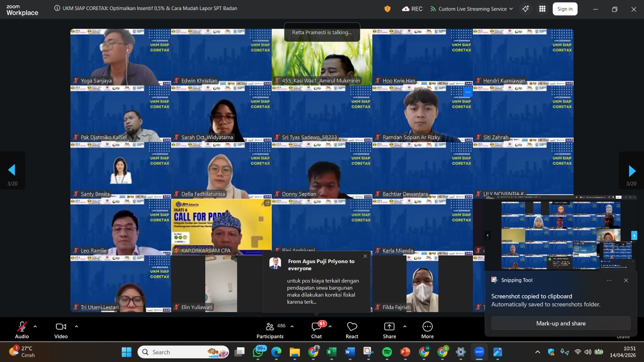Click the cloud REC recording indicator

tap(412, 9)
